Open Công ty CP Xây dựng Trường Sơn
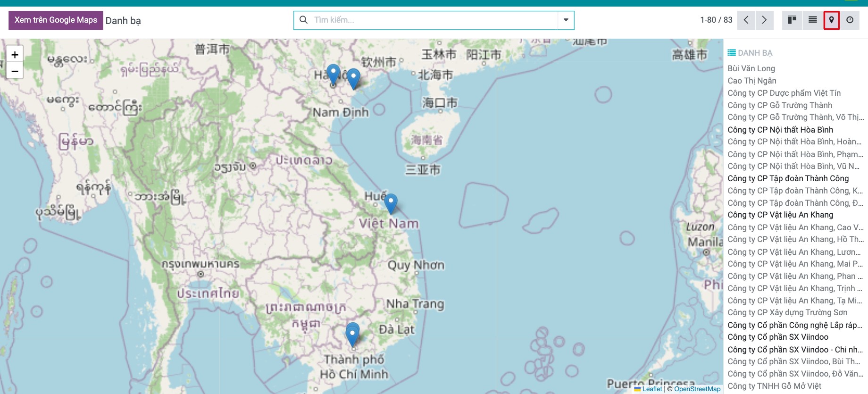Image resolution: width=868 pixels, height=394 pixels. (x=787, y=312)
